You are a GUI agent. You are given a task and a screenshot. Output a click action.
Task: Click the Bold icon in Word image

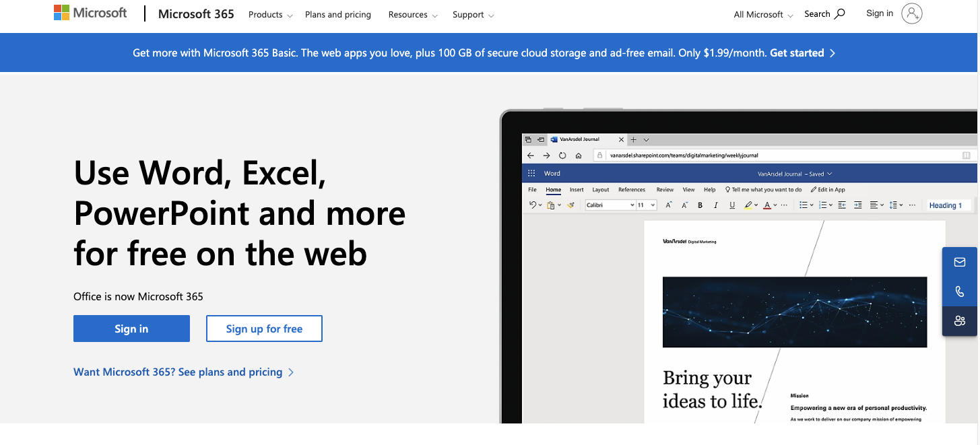pos(700,205)
